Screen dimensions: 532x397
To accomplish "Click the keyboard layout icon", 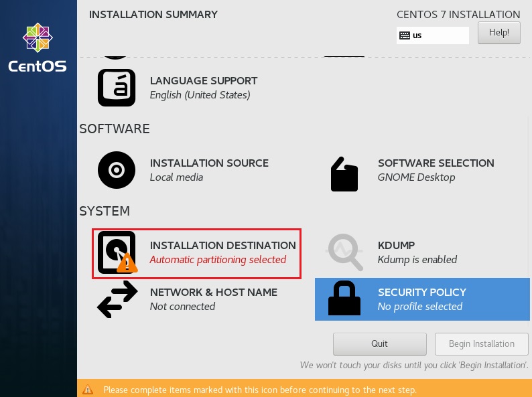I will 405,35.
